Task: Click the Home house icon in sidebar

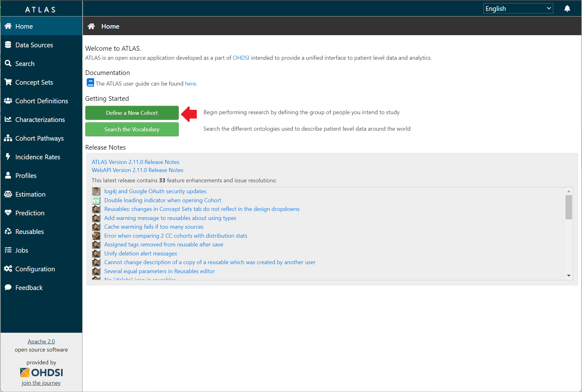Action: 8,26
